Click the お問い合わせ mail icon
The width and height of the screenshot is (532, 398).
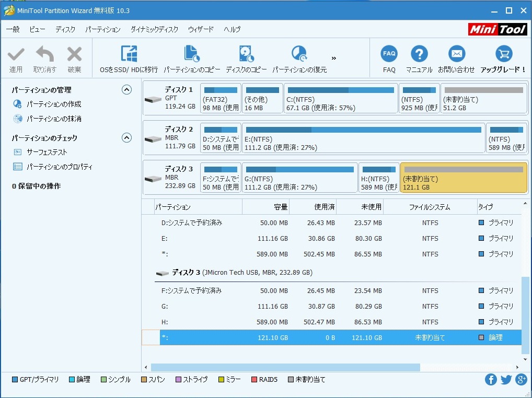coord(456,54)
